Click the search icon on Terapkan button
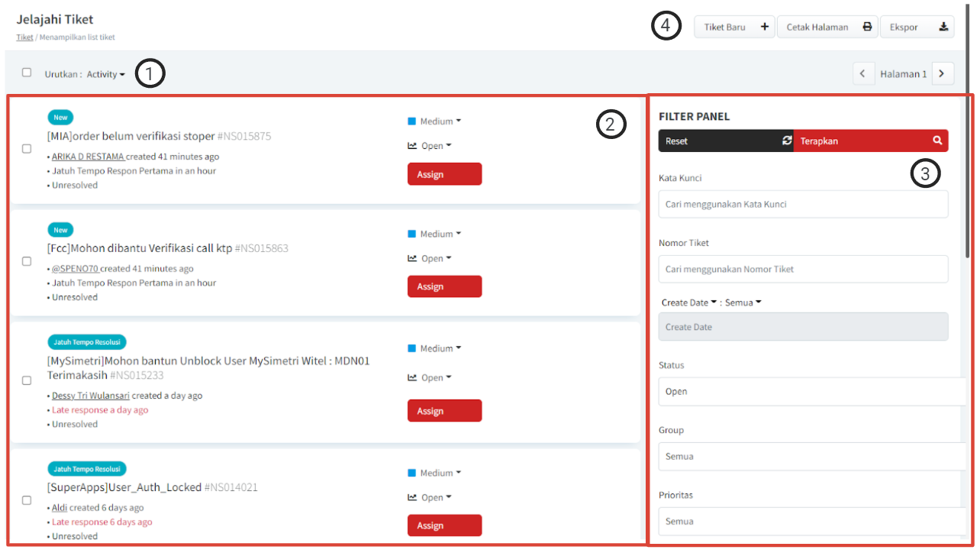 point(937,141)
